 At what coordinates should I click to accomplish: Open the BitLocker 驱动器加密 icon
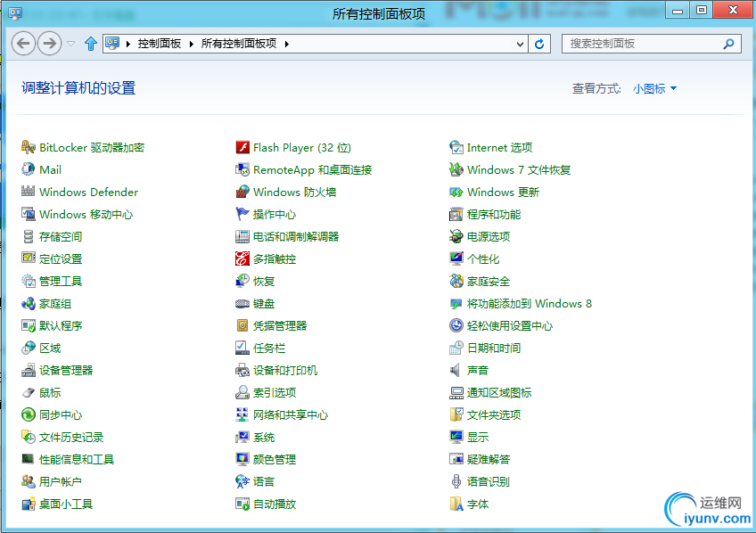pyautogui.click(x=29, y=147)
